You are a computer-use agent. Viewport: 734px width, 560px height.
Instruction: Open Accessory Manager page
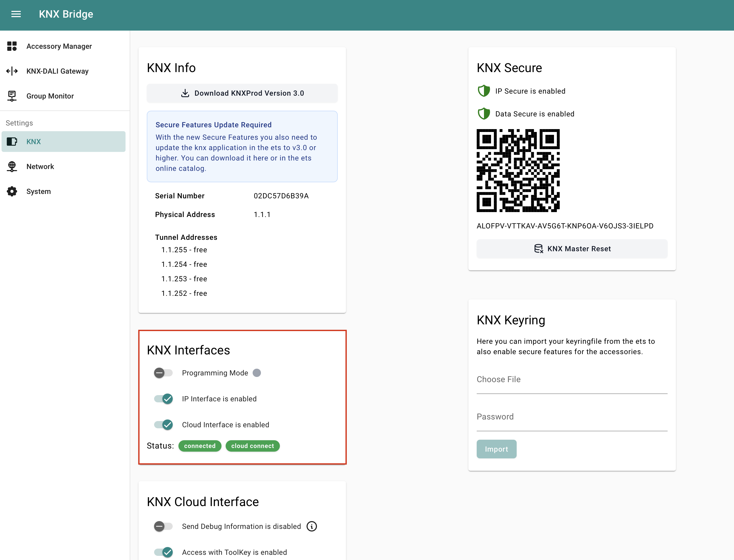(64, 46)
